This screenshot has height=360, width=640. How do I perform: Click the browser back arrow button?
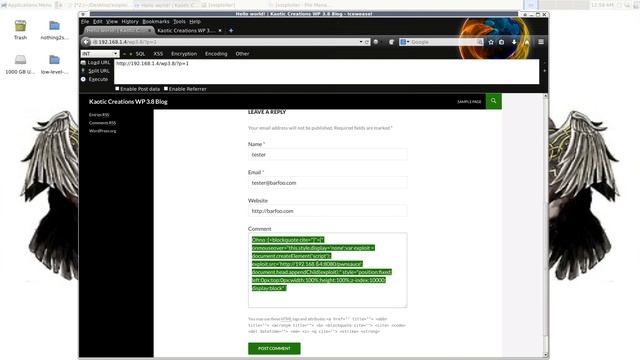point(86,42)
